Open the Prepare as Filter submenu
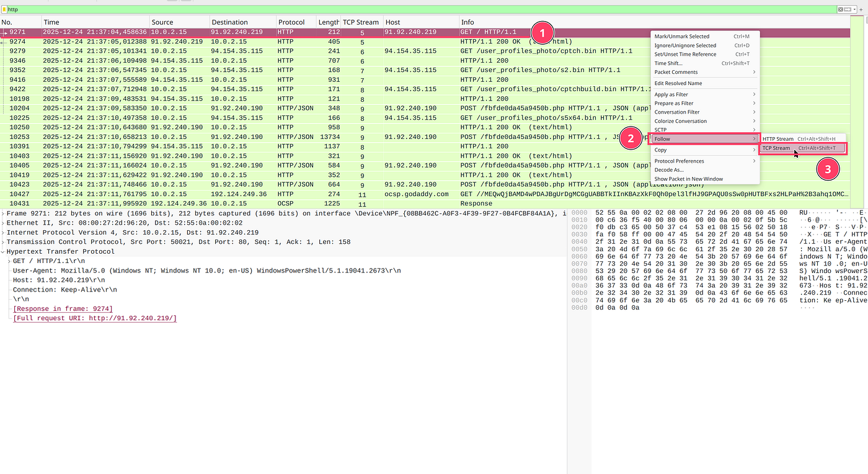 [705, 103]
